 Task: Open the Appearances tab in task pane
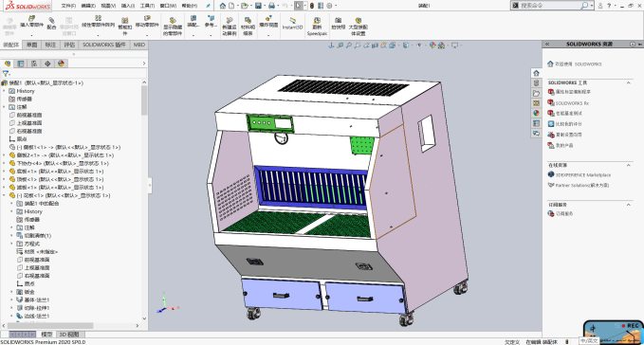(536, 113)
